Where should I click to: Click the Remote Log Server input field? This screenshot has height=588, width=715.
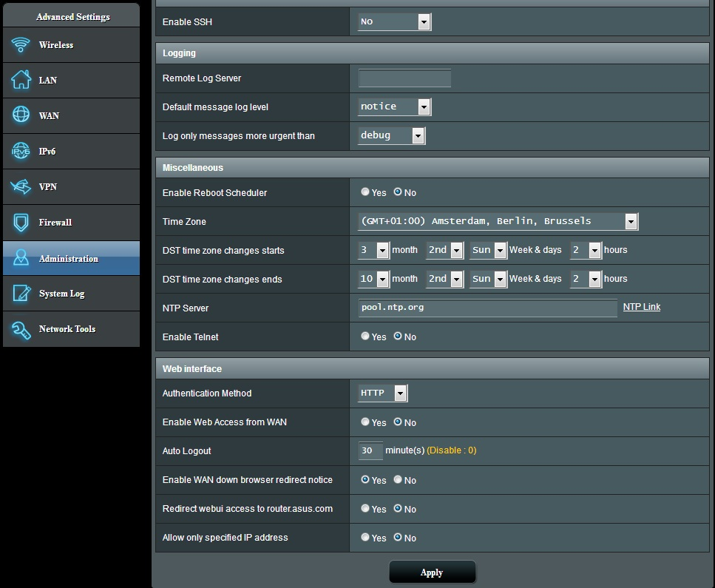(x=404, y=78)
